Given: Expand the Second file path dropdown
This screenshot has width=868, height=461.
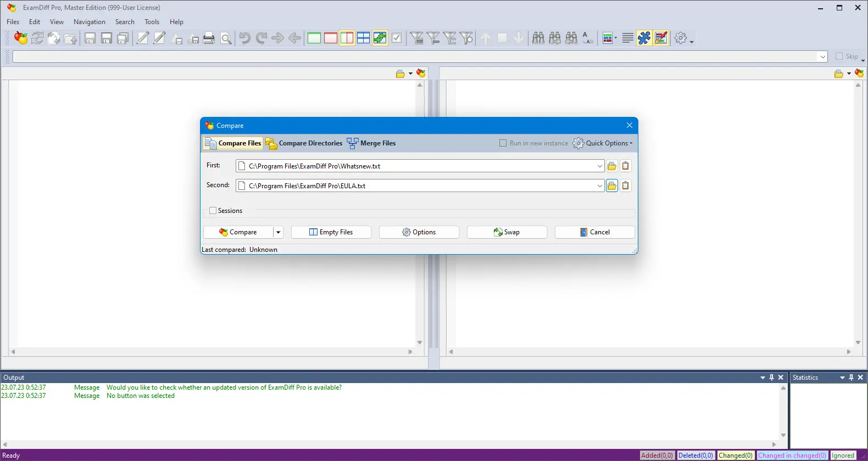Looking at the screenshot, I should coord(599,185).
